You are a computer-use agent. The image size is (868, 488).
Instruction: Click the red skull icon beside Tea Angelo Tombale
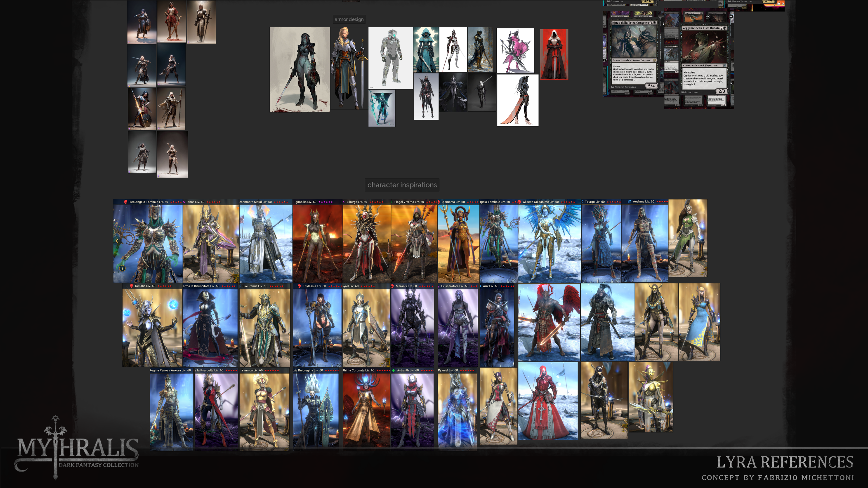tap(126, 202)
